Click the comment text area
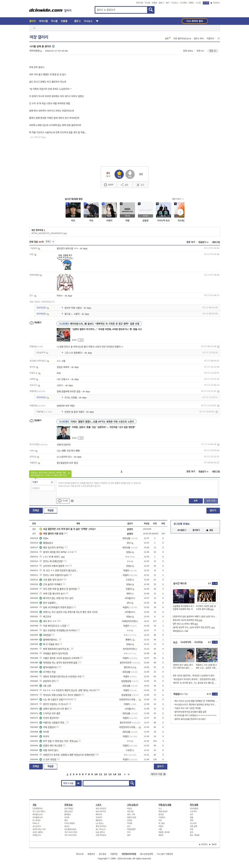The width and height of the screenshot is (249, 868). [x=137, y=488]
